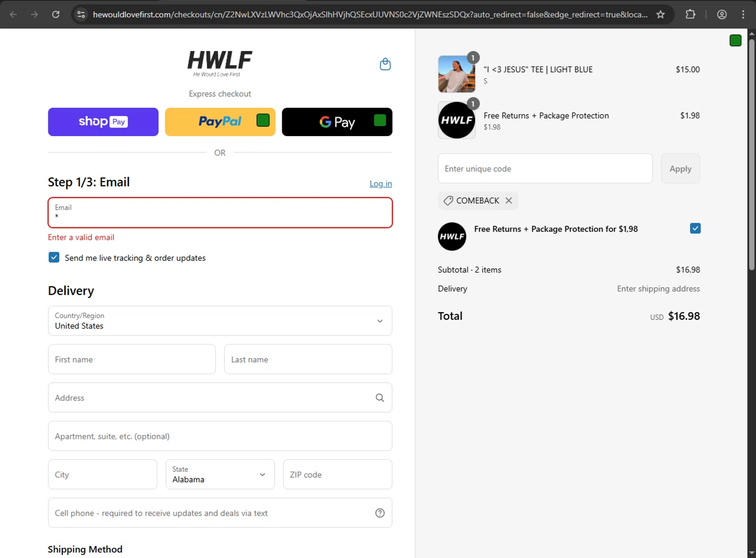The height and width of the screenshot is (558, 756).
Task: Click the City input field
Action: click(103, 474)
